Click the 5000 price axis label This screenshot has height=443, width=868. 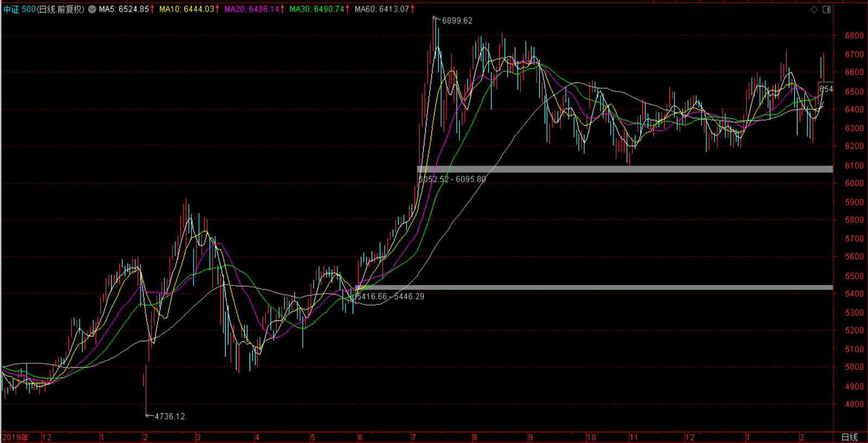(854, 367)
